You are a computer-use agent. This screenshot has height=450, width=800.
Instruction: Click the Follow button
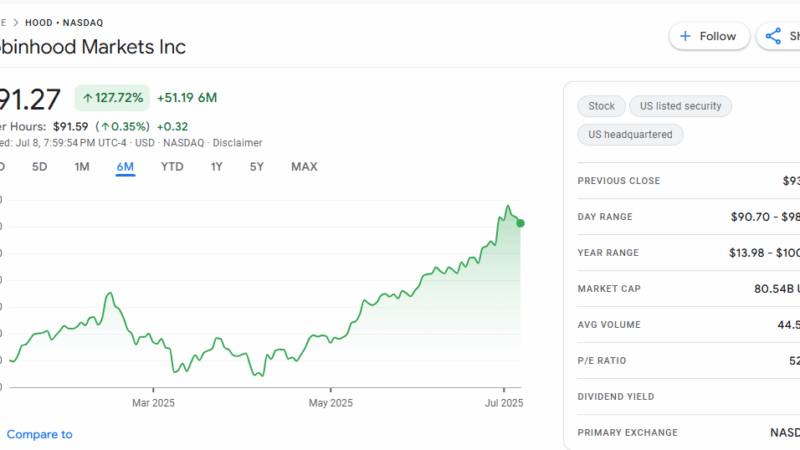(709, 36)
